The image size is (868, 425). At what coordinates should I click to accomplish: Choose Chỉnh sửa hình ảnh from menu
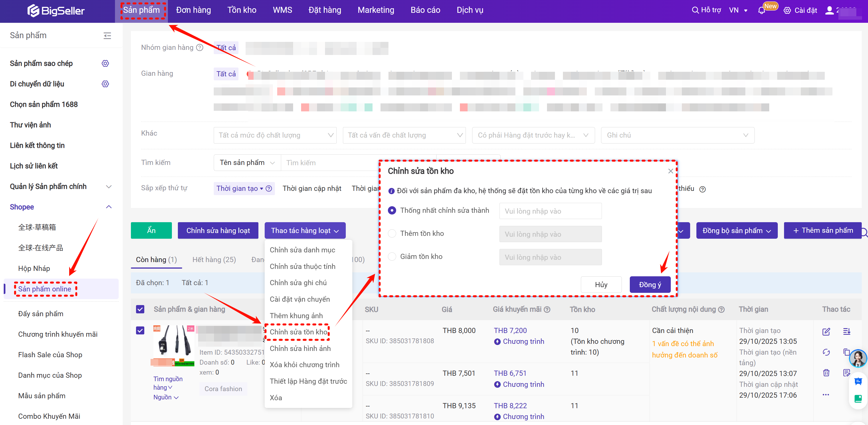pyautogui.click(x=300, y=348)
